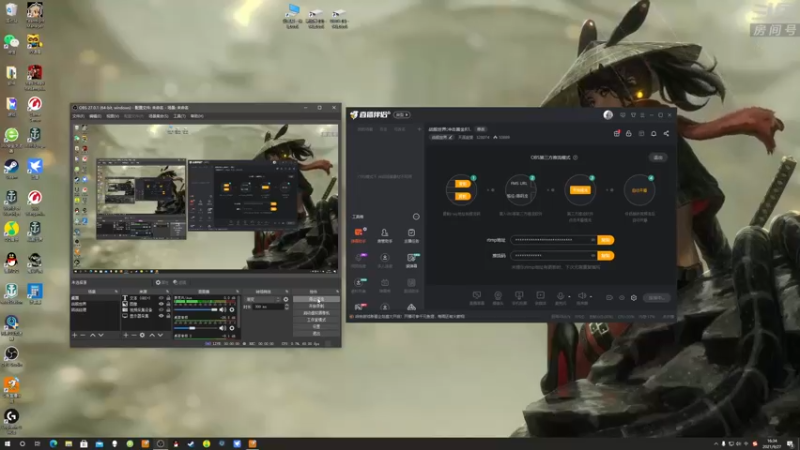Click the screen capture icon in streaming app toolbar
This screenshot has width=800, height=450.
pyautogui.click(x=477, y=295)
